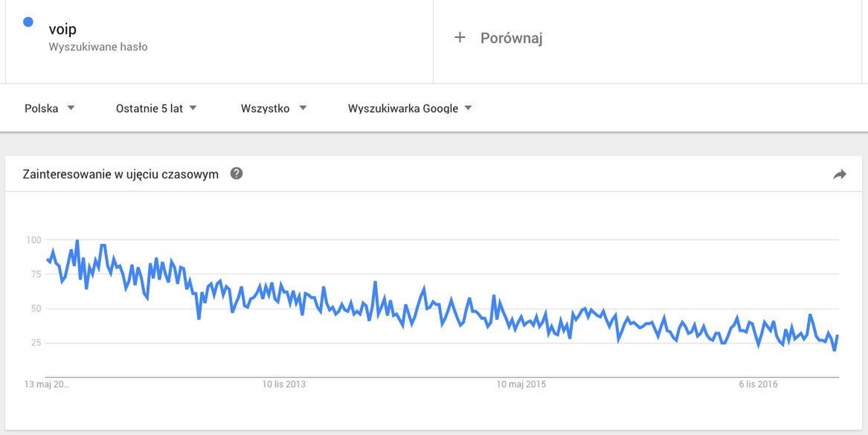868x435 pixels.
Task: Click the Porównaj compare button
Action: coord(511,38)
